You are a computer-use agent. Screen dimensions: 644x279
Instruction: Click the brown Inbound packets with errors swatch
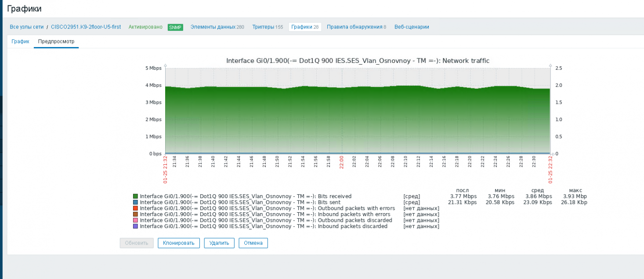tap(135, 214)
